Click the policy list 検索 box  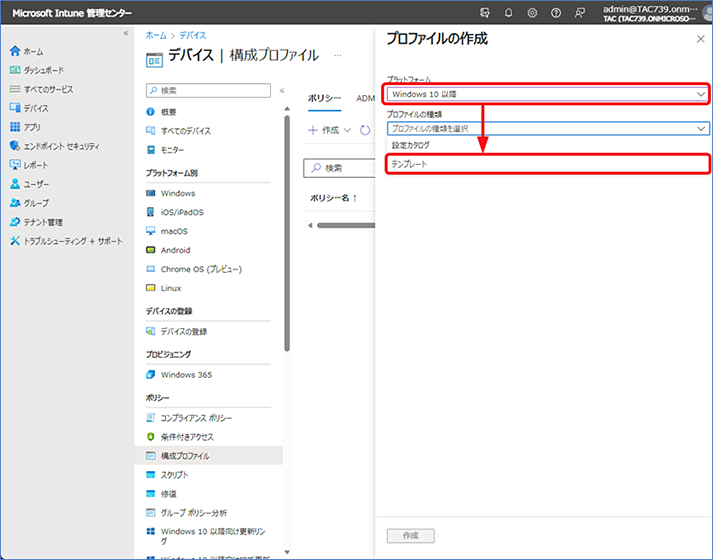pyautogui.click(x=339, y=168)
